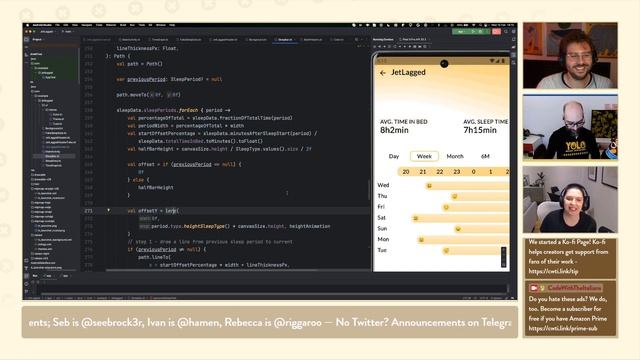This screenshot has width=640, height=360.
Task: Click the green Run button in toolbar
Action: pyautogui.click(x=473, y=31)
